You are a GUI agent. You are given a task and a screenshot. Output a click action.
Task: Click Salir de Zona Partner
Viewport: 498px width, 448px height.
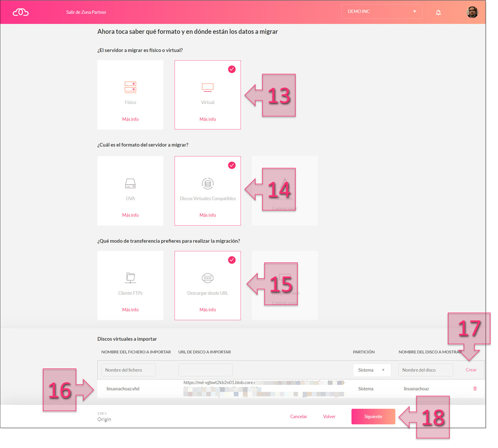(x=86, y=12)
